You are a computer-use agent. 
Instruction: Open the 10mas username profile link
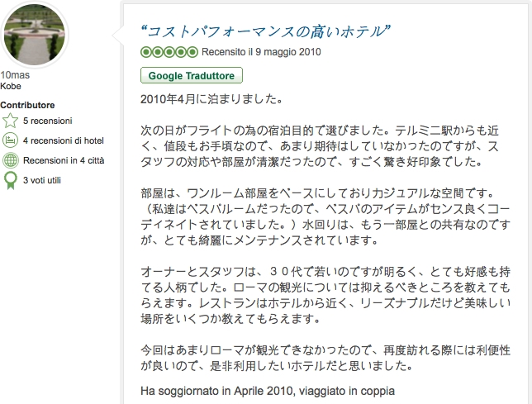[x=17, y=74]
